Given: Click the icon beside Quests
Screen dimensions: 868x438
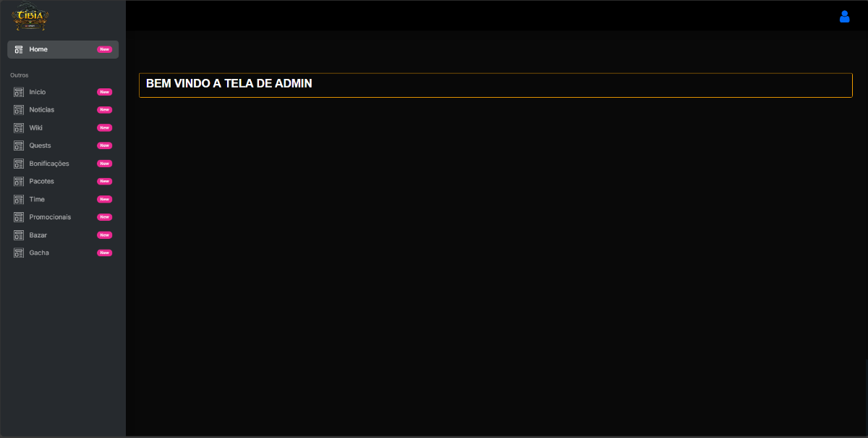Looking at the screenshot, I should 19,146.
